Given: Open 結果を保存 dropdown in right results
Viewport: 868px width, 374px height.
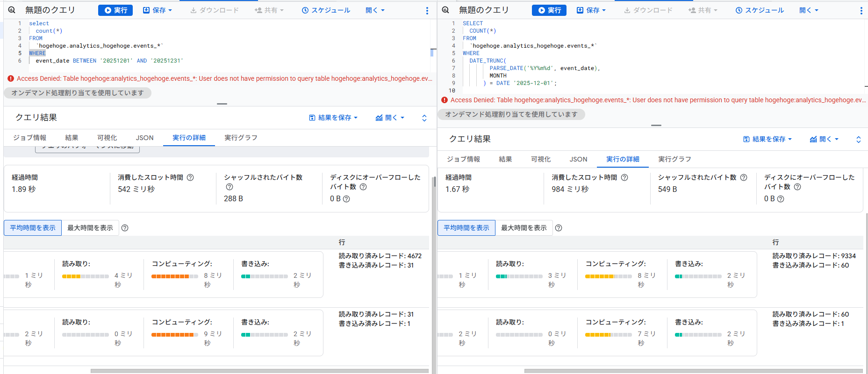Looking at the screenshot, I should (768, 139).
